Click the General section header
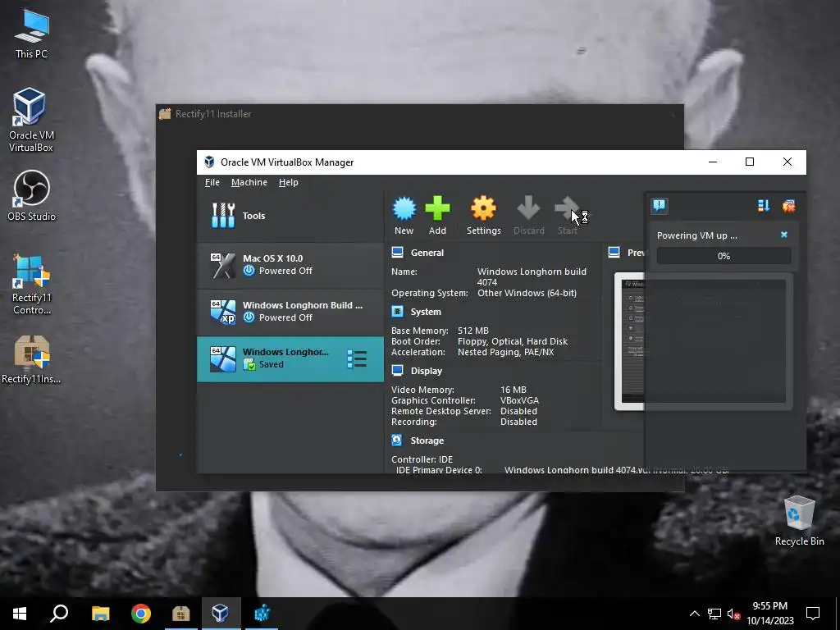 point(427,253)
